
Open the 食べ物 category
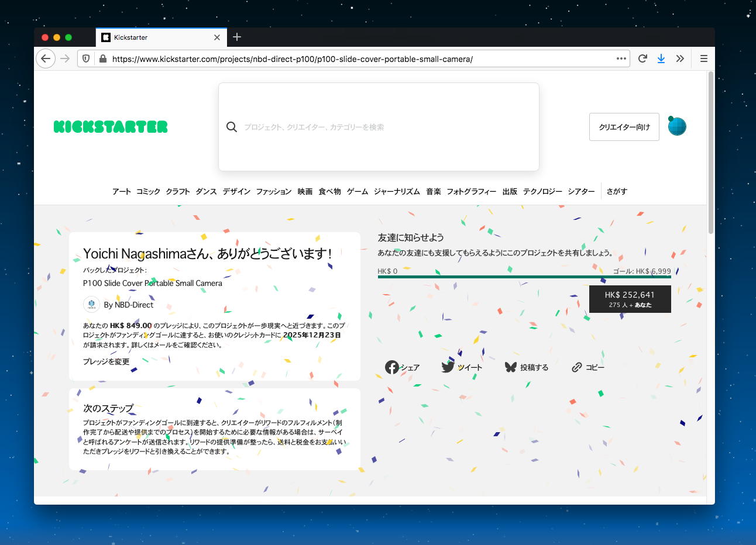329,191
